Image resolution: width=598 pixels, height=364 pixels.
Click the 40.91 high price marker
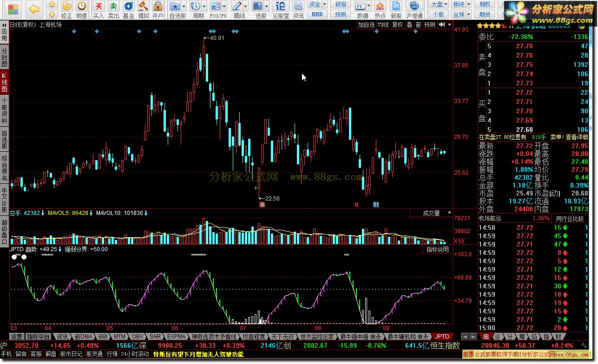(x=217, y=38)
